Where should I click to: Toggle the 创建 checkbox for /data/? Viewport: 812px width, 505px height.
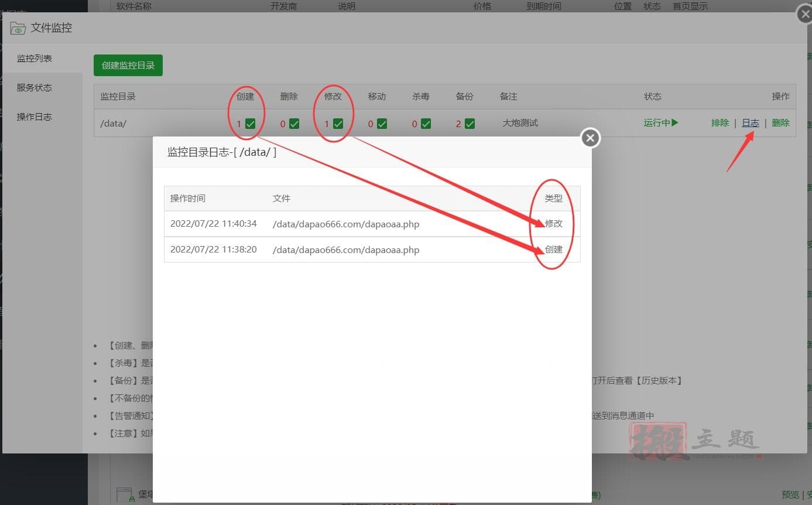pyautogui.click(x=250, y=124)
